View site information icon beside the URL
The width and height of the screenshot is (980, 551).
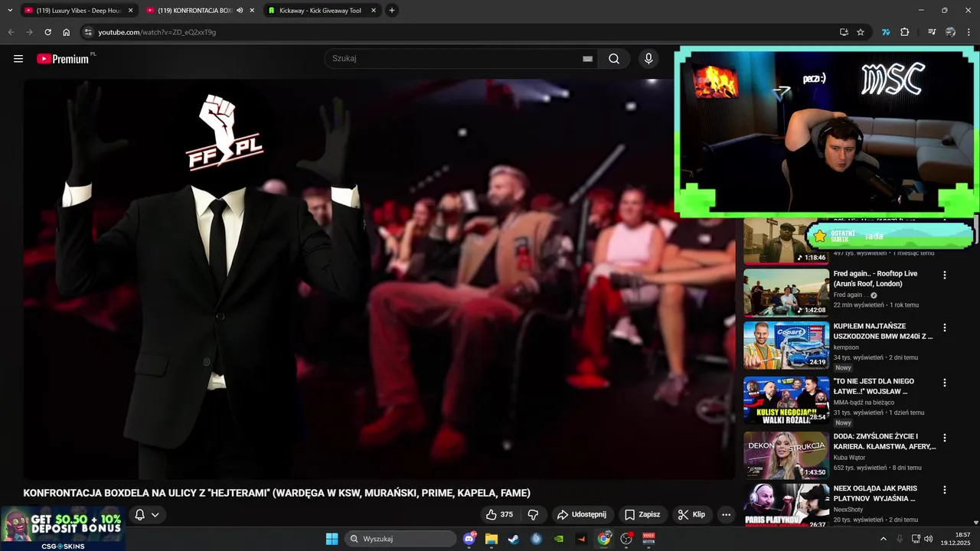click(88, 32)
